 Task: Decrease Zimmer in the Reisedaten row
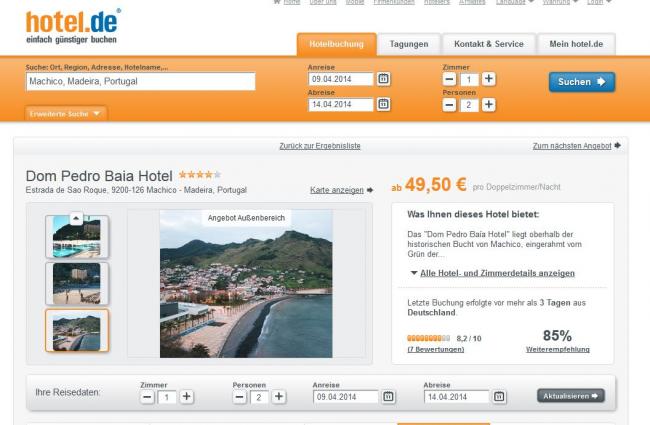(x=147, y=397)
